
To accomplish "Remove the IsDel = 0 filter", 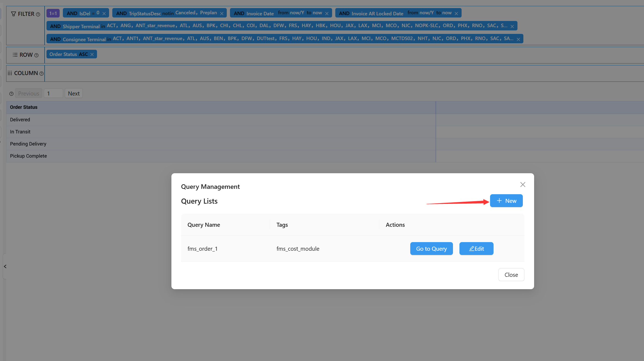I will 104,13.
